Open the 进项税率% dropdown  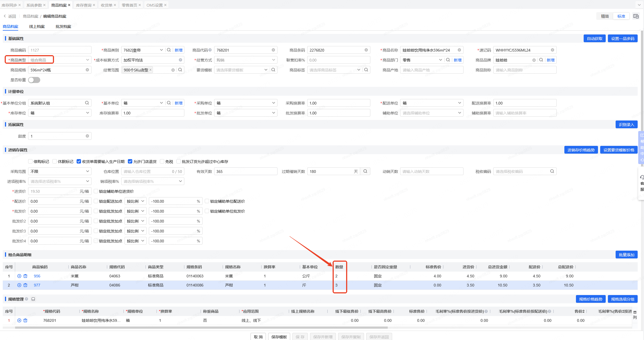click(x=60, y=181)
